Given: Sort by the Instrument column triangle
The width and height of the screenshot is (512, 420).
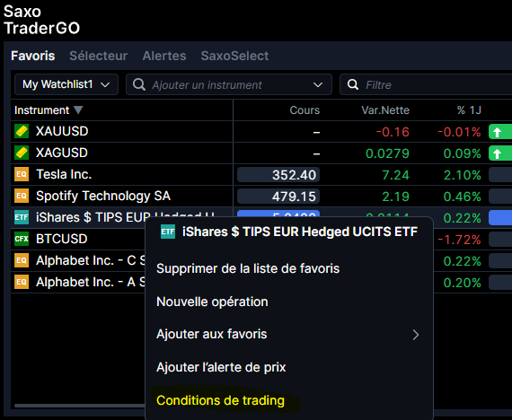Looking at the screenshot, I should pyautogui.click(x=78, y=110).
